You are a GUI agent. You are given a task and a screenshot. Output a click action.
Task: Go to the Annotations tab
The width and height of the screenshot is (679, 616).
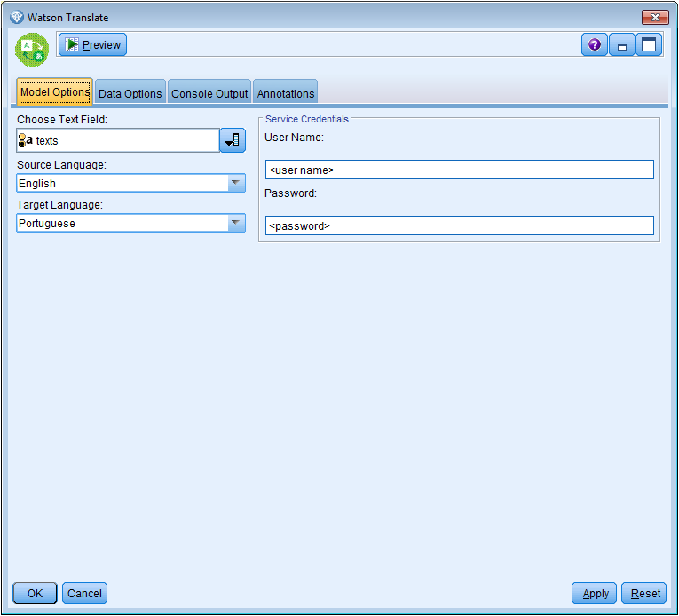[x=286, y=93]
